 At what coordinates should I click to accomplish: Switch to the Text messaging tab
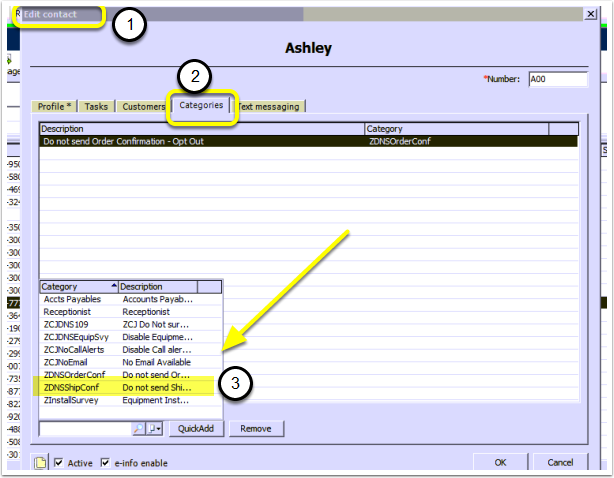[x=269, y=106]
